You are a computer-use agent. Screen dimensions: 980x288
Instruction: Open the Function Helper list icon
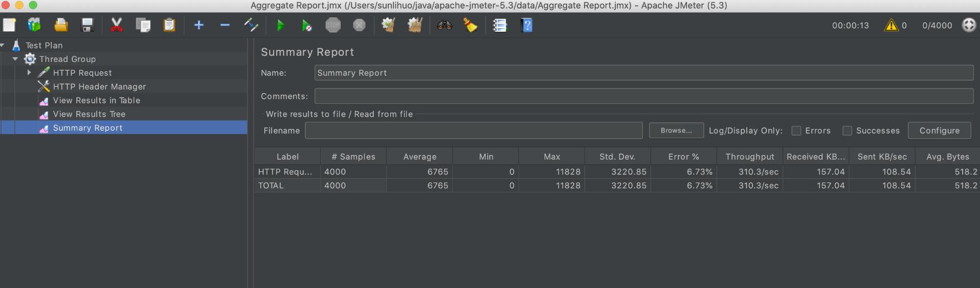point(500,25)
